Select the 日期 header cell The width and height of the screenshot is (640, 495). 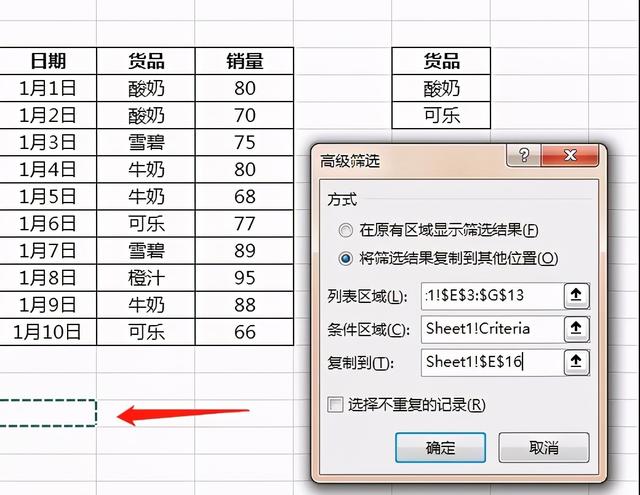(48, 61)
